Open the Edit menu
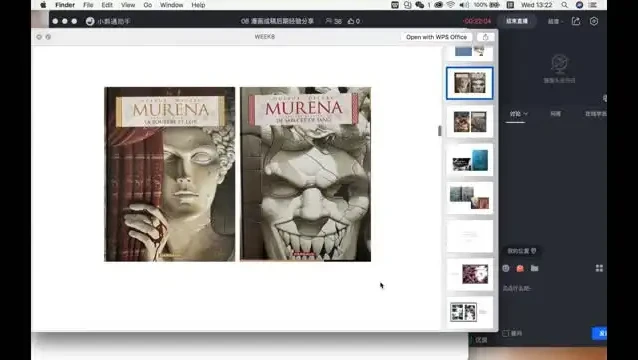Viewport: 638px width, 360px height. click(107, 5)
